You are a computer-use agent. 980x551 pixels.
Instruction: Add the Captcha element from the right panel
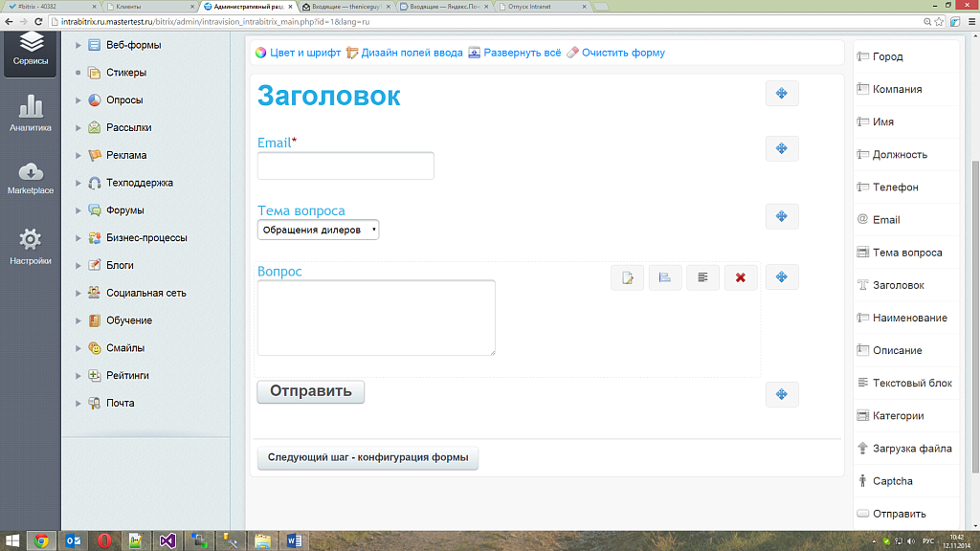click(896, 481)
